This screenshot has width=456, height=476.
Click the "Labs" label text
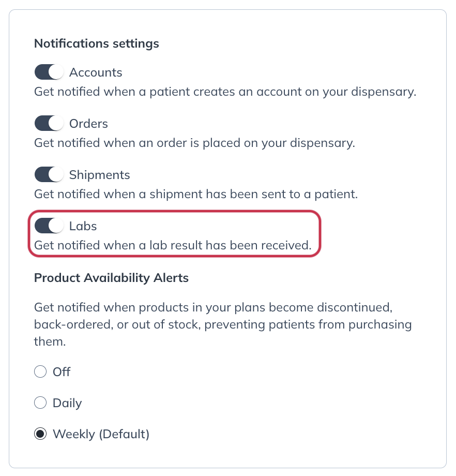tap(83, 226)
